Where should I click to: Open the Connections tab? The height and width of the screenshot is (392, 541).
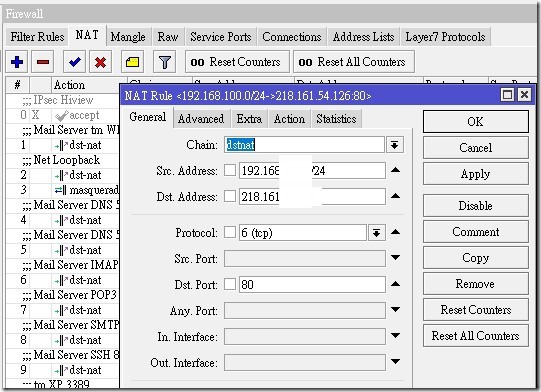click(292, 37)
